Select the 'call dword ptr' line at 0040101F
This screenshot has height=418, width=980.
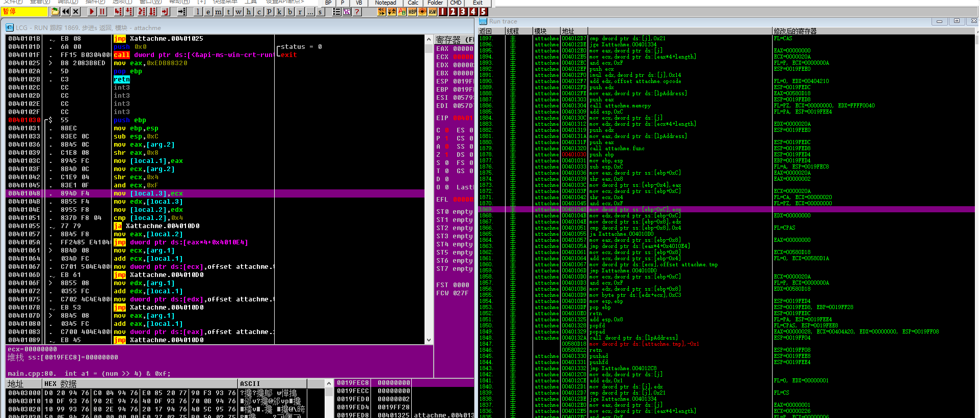click(x=216, y=55)
